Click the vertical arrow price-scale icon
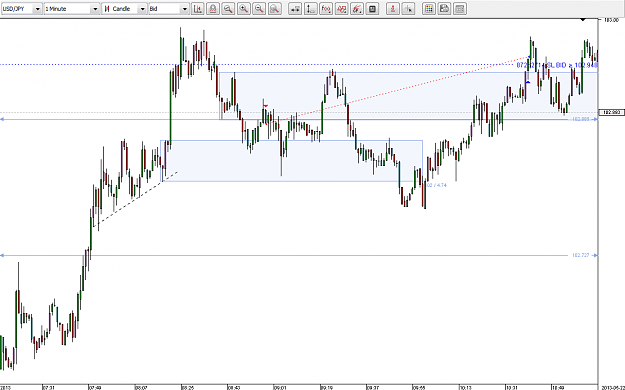This screenshot has height=390, width=625. coord(311,9)
